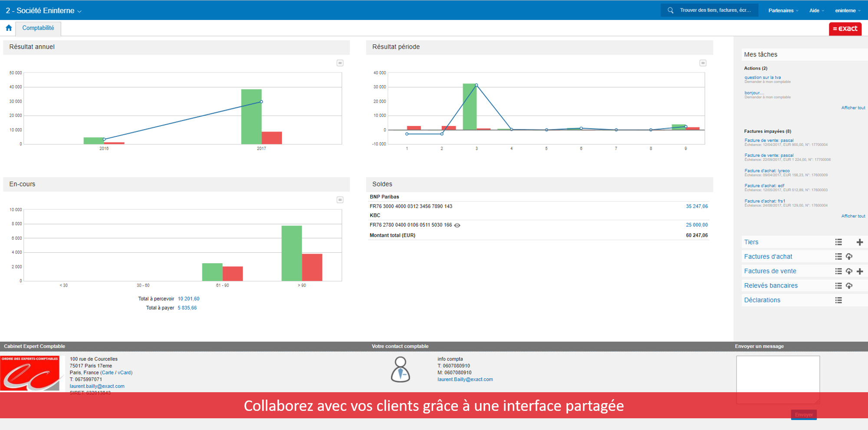
Task: Click laurent.bailly@exact.com cabinet email
Action: pos(97,386)
